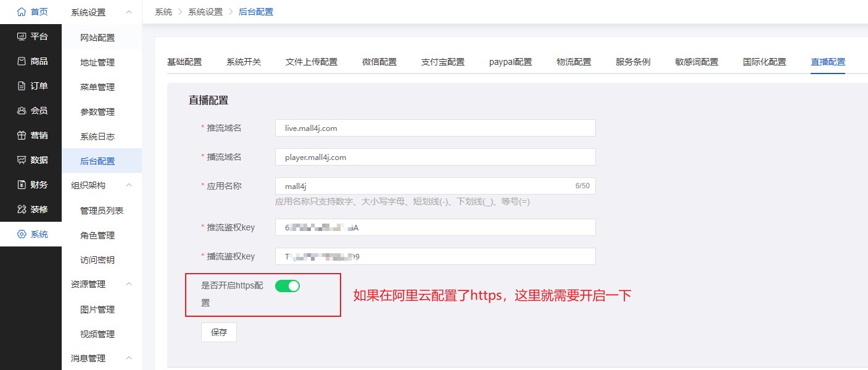This screenshot has height=370, width=868.
Task: Open the 装修 decoration icon
Action: (22, 209)
